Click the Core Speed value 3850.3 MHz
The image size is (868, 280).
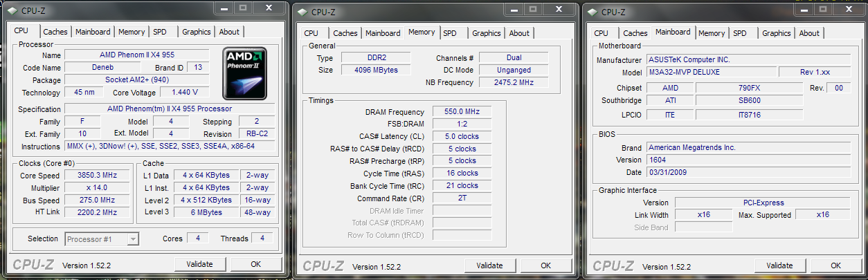click(96, 176)
